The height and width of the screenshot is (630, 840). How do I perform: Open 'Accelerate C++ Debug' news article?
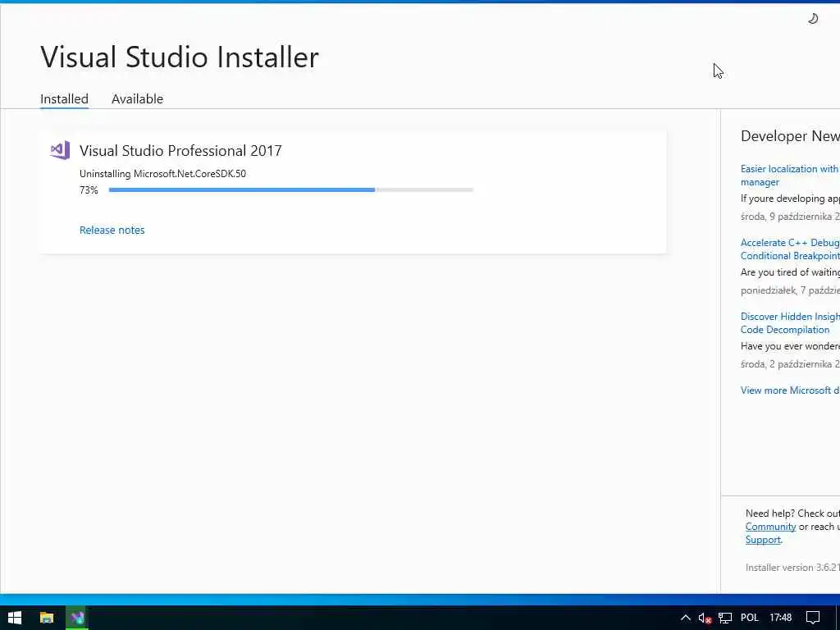(x=790, y=249)
